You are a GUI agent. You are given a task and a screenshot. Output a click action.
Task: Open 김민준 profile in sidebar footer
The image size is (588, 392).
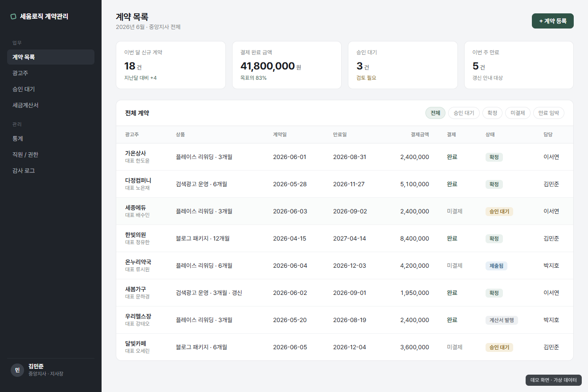(x=51, y=370)
